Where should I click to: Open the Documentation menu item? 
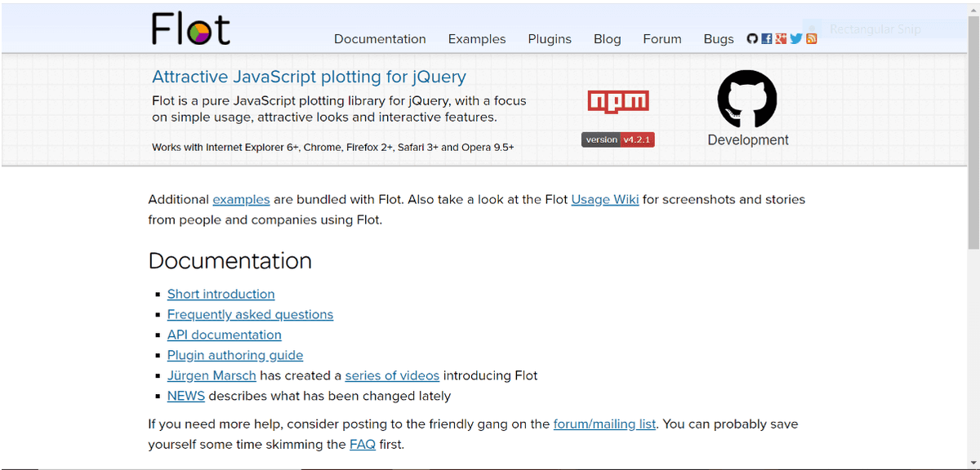[380, 39]
